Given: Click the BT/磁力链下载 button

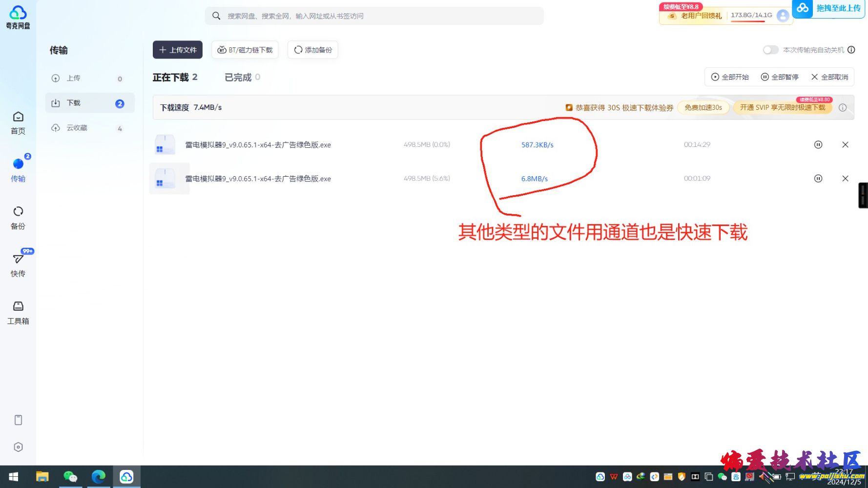Looking at the screenshot, I should coord(245,50).
